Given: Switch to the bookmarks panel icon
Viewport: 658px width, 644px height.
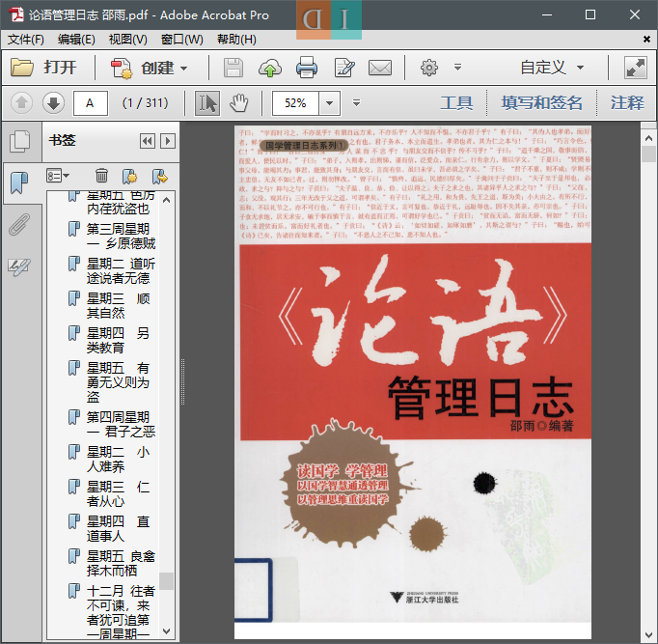Looking at the screenshot, I should (x=19, y=183).
